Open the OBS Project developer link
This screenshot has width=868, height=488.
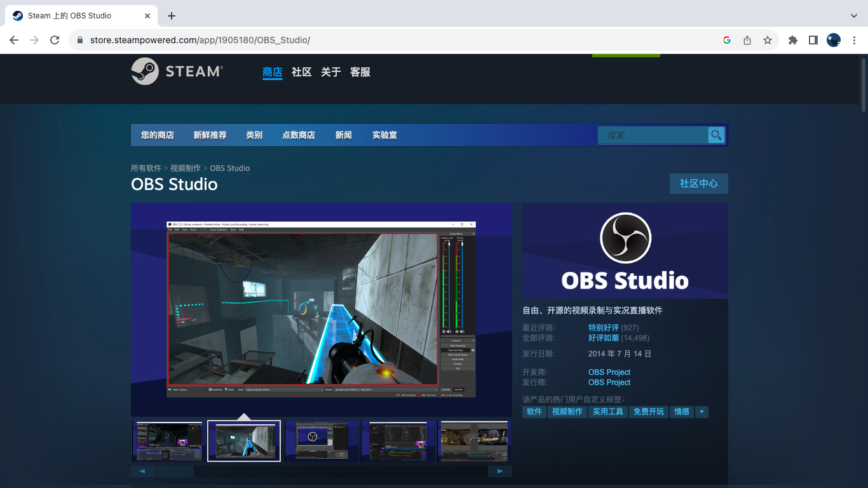(x=609, y=372)
